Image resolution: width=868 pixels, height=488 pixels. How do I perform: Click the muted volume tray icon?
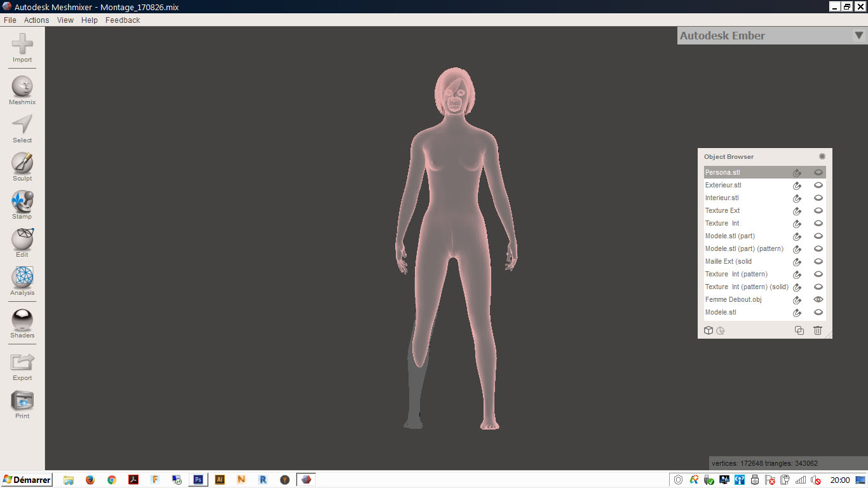(x=815, y=480)
